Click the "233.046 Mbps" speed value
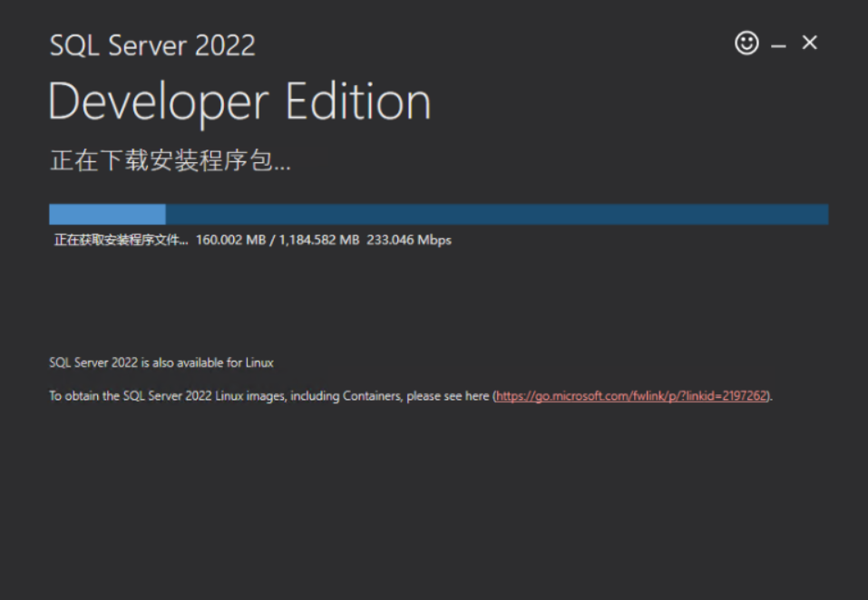Image resolution: width=868 pixels, height=600 pixels. click(409, 240)
